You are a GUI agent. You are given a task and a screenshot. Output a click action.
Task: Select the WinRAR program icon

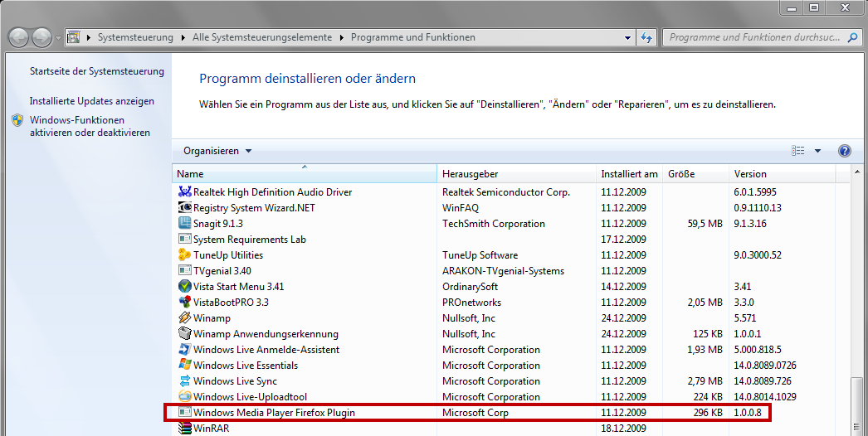tap(185, 429)
